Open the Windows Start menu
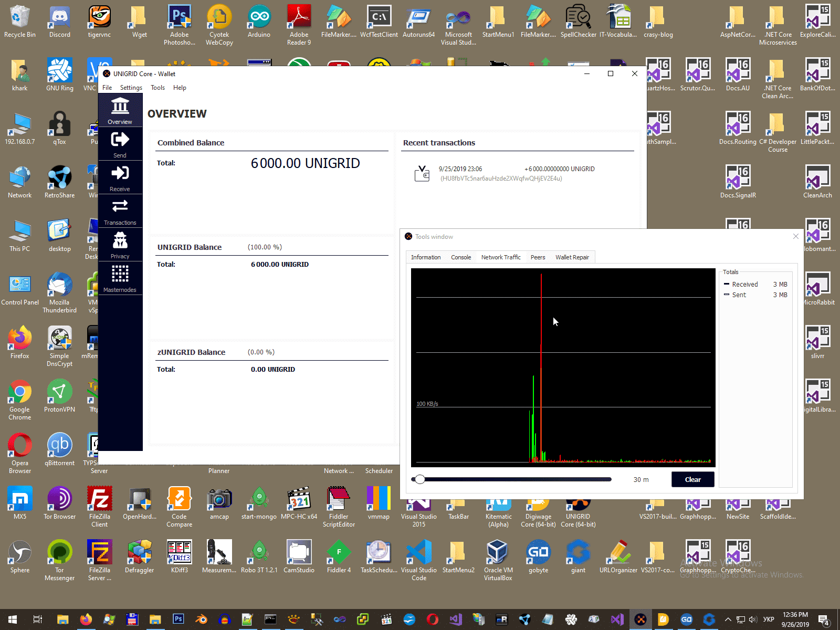The width and height of the screenshot is (840, 630). point(13,619)
